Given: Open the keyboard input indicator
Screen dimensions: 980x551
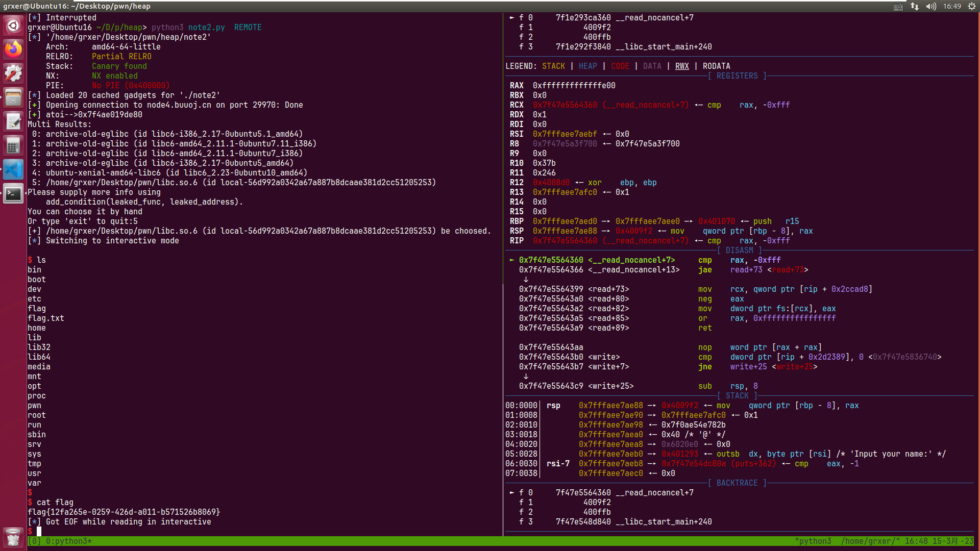Looking at the screenshot, I should coord(898,6).
